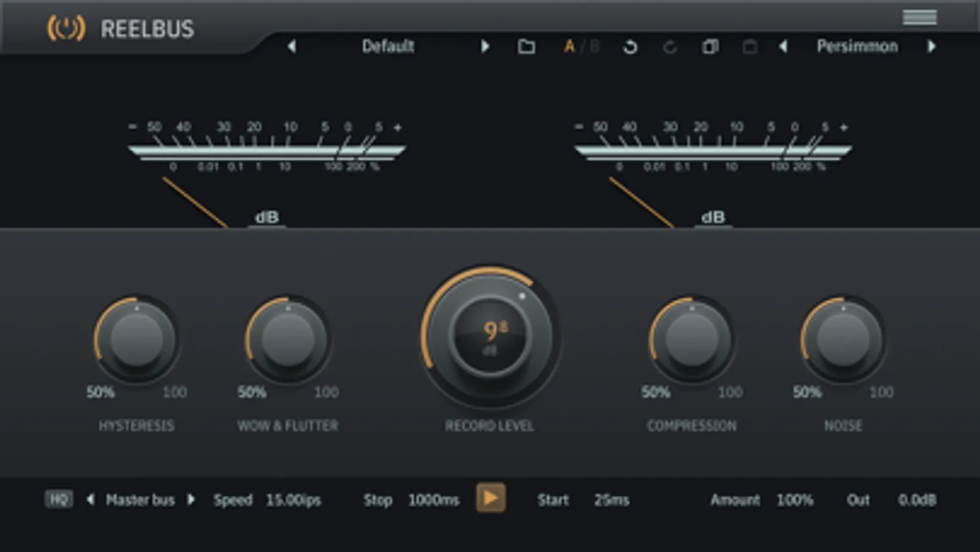Screen dimensions: 980x552
Task: Click the Out label in bottom bar
Action: point(858,500)
